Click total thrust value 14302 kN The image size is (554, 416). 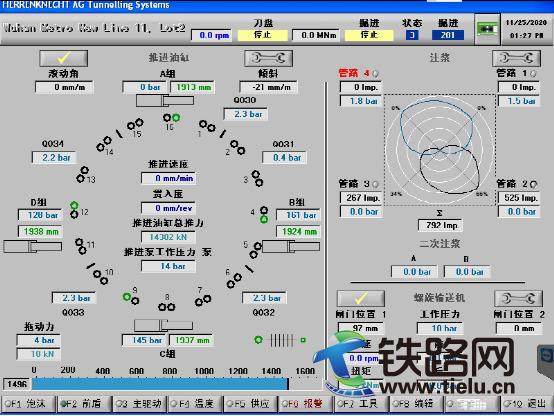(168, 237)
